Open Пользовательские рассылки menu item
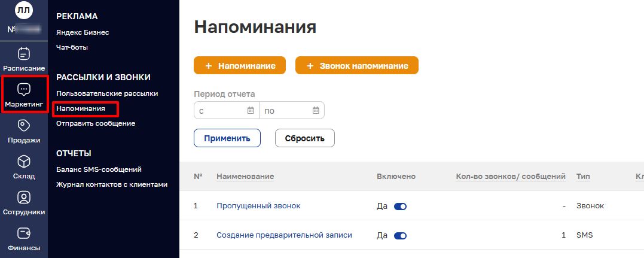 107,93
